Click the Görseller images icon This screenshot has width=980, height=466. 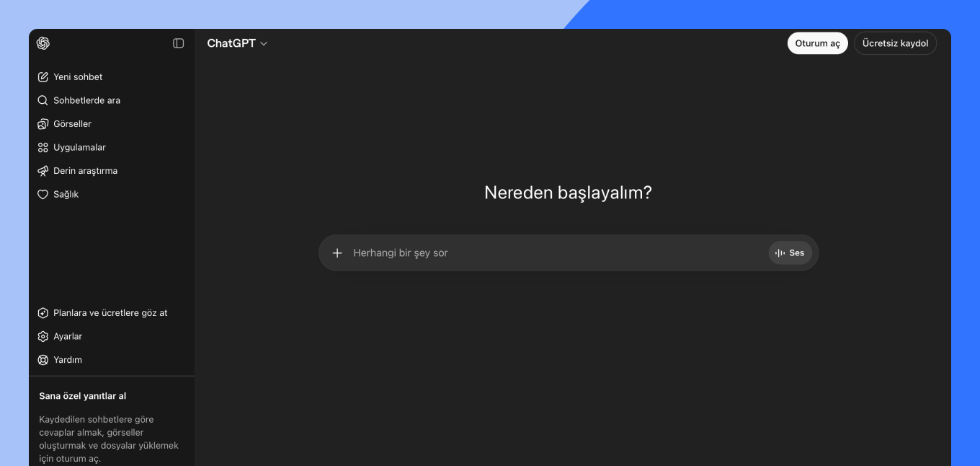pyautogui.click(x=43, y=124)
